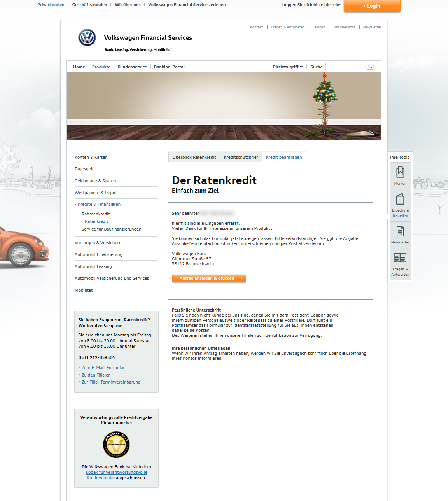
Task: Open the Fragen & Antworten book icon tool
Action: click(x=400, y=264)
